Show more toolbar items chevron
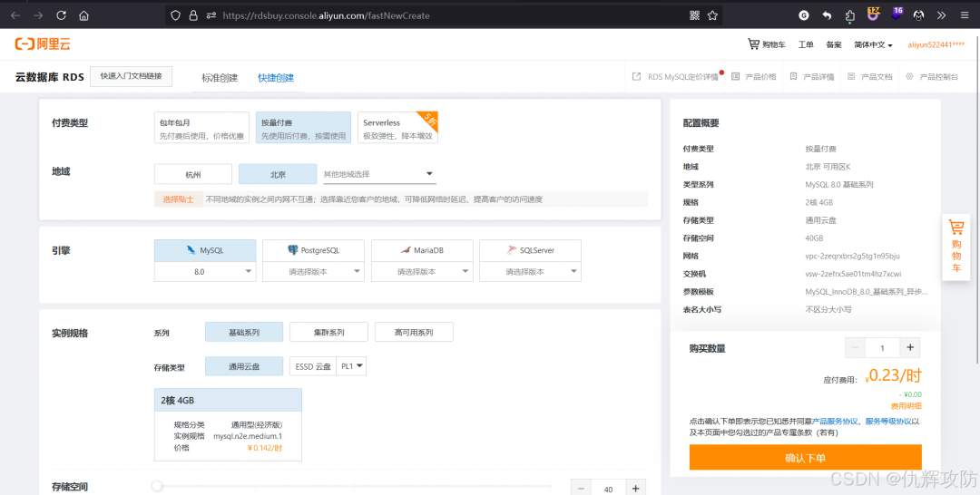 tap(941, 15)
